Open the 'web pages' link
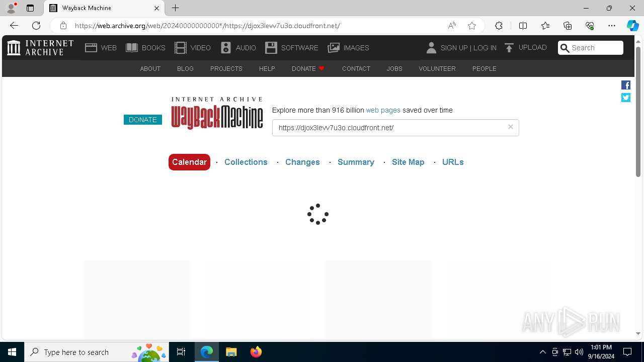This screenshot has height=362, width=644. (383, 110)
